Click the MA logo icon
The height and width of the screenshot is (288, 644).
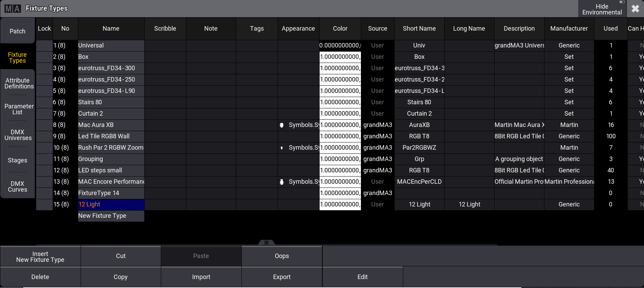pyautogui.click(x=13, y=9)
